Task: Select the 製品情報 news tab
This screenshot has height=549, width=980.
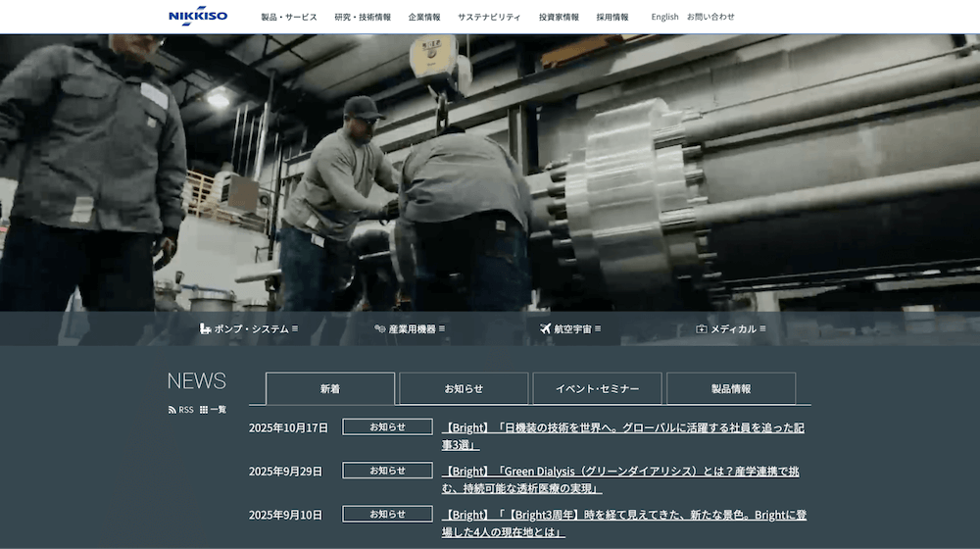Action: [731, 389]
